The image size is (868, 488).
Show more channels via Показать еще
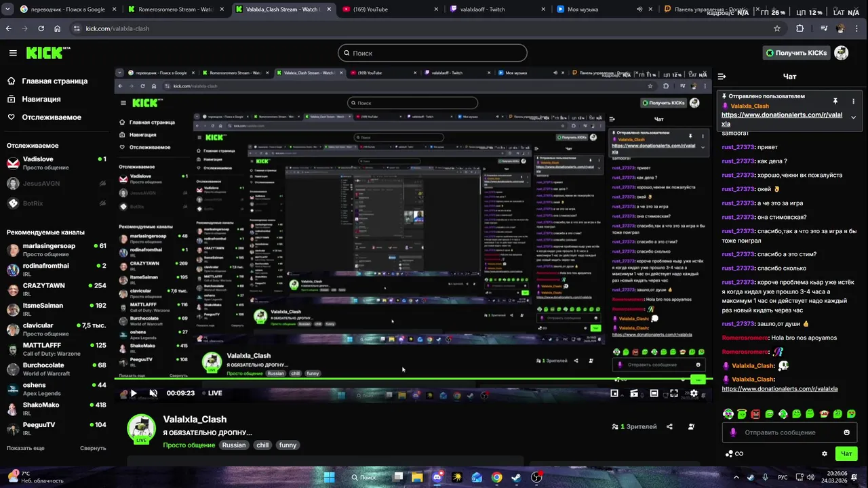26,448
